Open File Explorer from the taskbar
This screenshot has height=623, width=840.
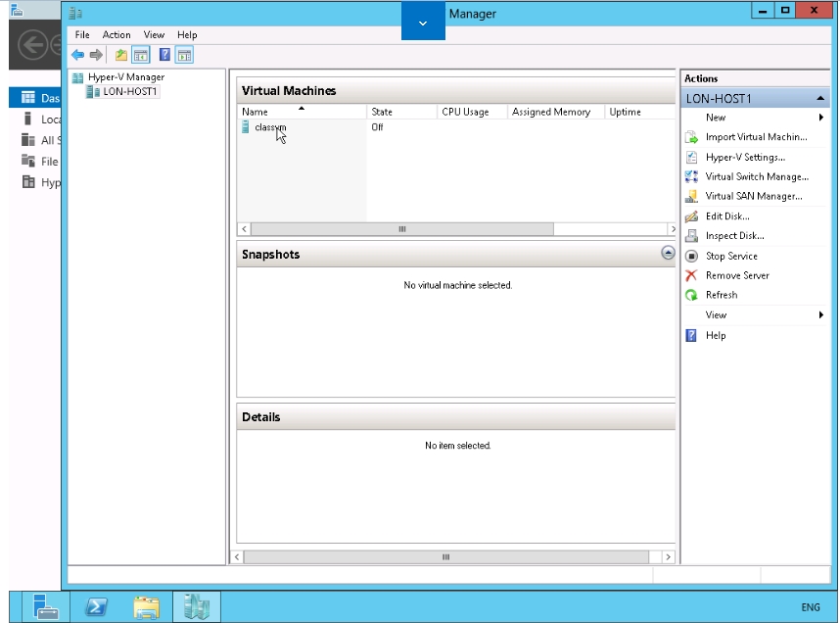146,606
